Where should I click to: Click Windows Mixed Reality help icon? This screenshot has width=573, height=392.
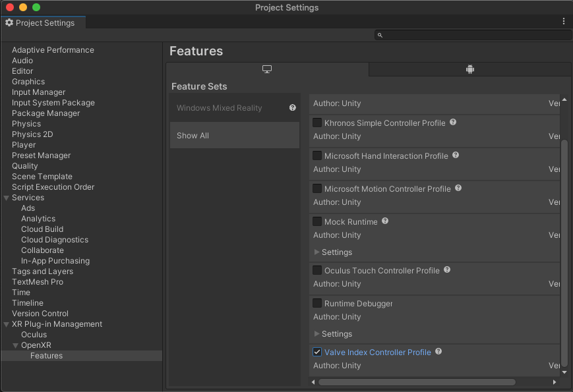point(293,108)
